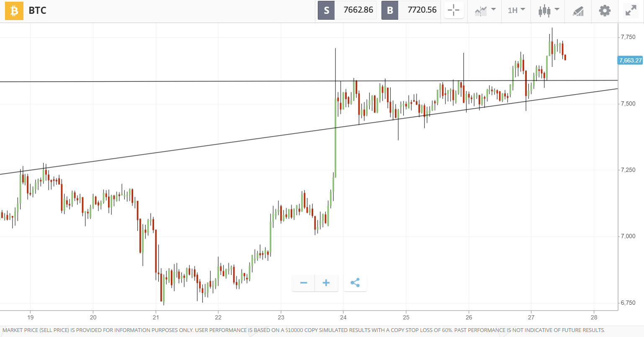Zoom in using the plus icon

(x=326, y=283)
